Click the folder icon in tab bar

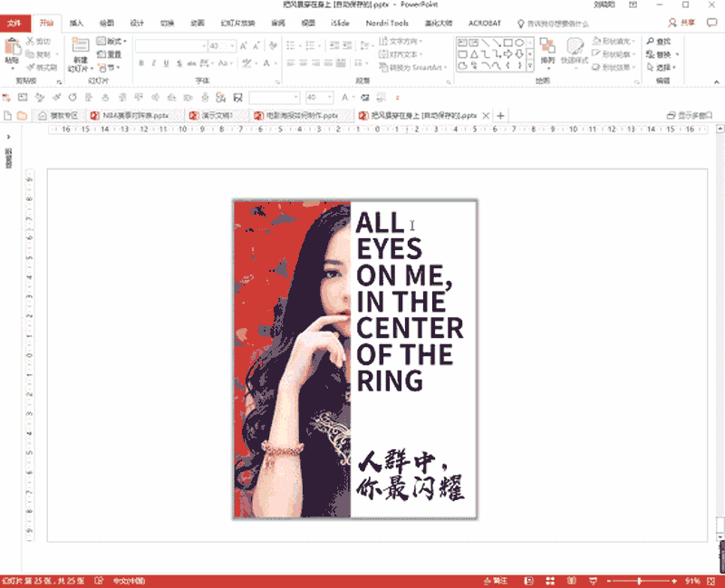[x=22, y=115]
